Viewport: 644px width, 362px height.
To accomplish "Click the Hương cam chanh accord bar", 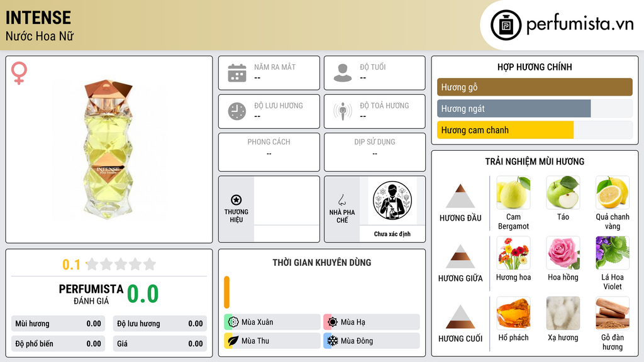I will 535,130.
